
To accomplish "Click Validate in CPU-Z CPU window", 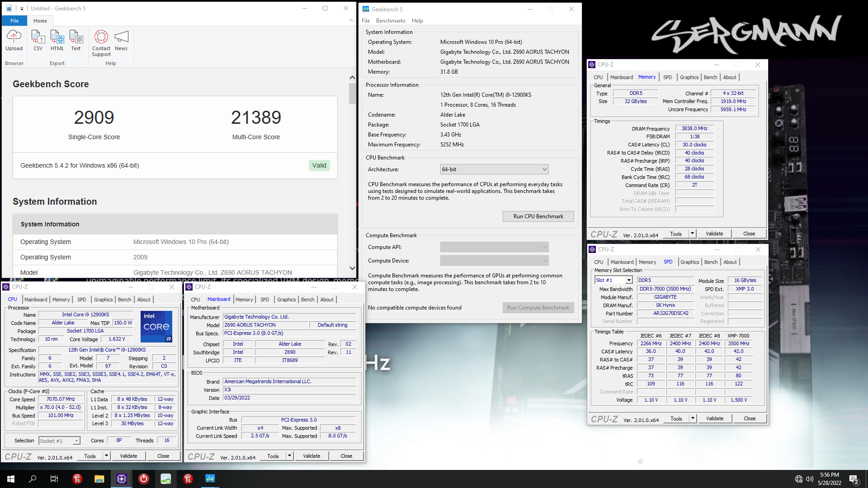I will pyautogui.click(x=128, y=456).
